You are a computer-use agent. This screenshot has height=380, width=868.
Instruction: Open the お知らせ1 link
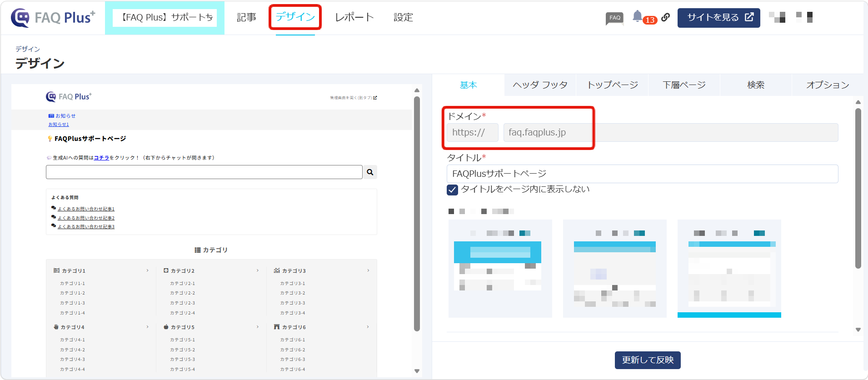(x=59, y=124)
